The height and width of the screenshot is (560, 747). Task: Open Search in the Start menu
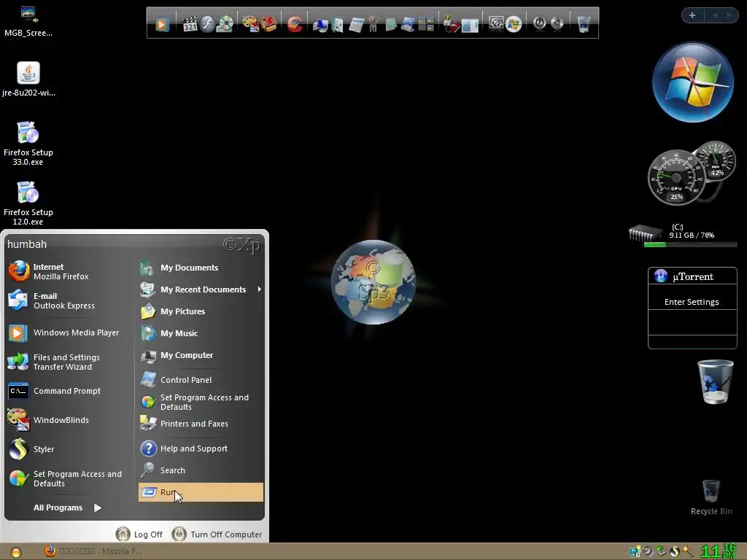point(201,470)
